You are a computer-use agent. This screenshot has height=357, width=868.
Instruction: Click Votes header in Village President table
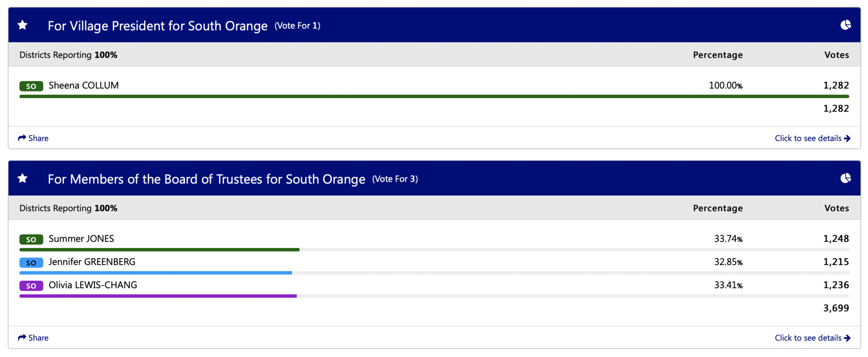pos(837,55)
